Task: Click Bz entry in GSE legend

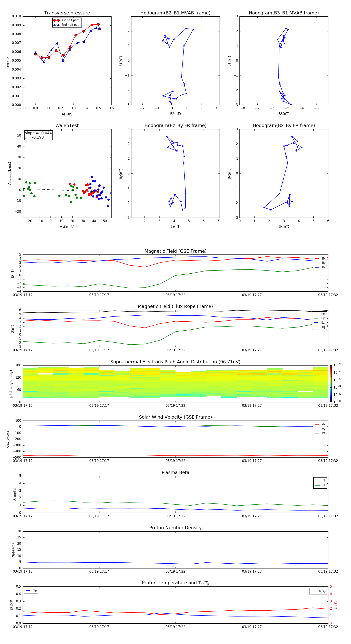Action: pos(320,268)
